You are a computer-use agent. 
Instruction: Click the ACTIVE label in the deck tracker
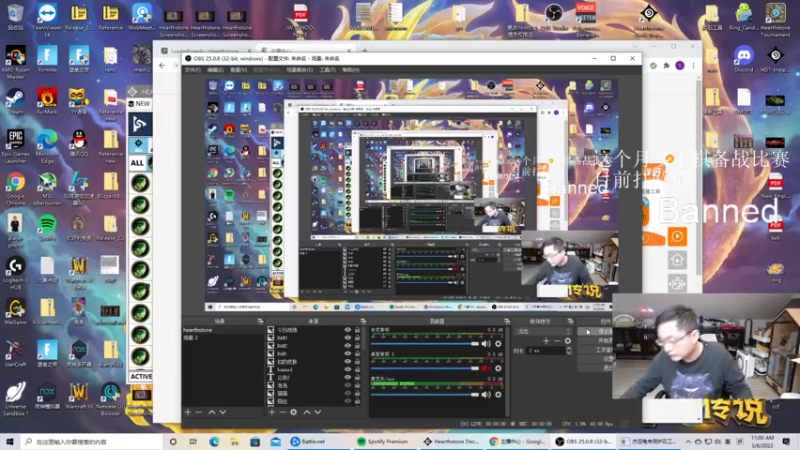coord(140,377)
